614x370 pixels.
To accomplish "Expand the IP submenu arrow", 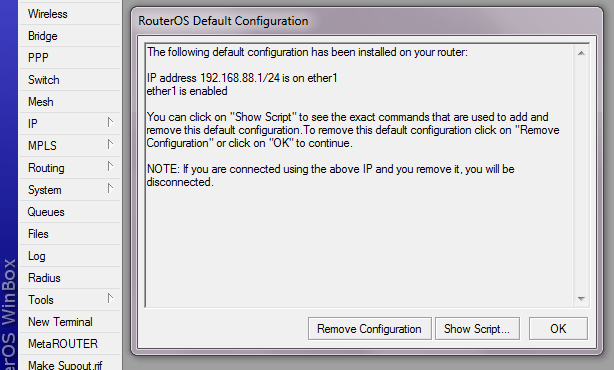I will pos(110,123).
